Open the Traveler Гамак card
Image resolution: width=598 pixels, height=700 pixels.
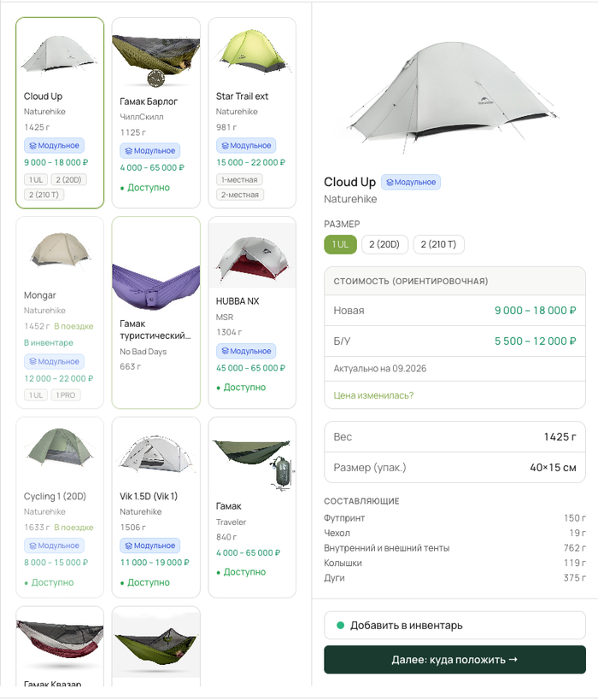coord(252,507)
